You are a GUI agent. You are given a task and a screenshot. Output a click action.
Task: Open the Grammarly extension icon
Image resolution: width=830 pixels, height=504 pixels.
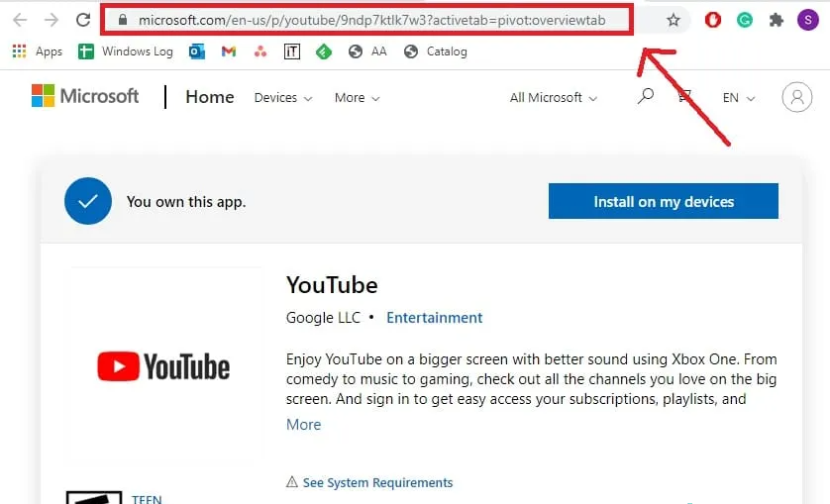[x=745, y=20]
